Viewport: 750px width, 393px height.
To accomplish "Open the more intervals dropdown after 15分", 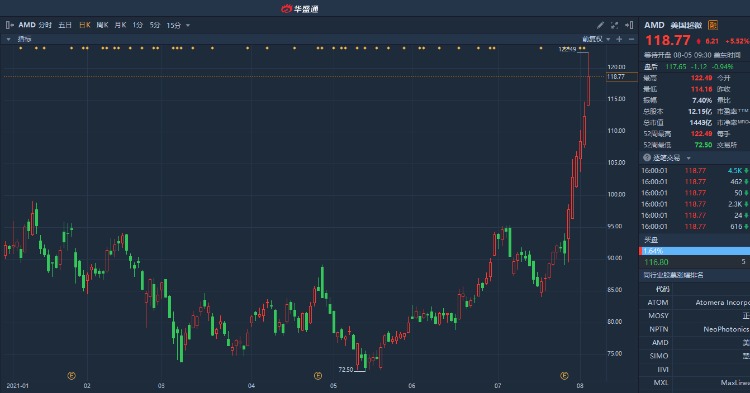I will click(188, 25).
